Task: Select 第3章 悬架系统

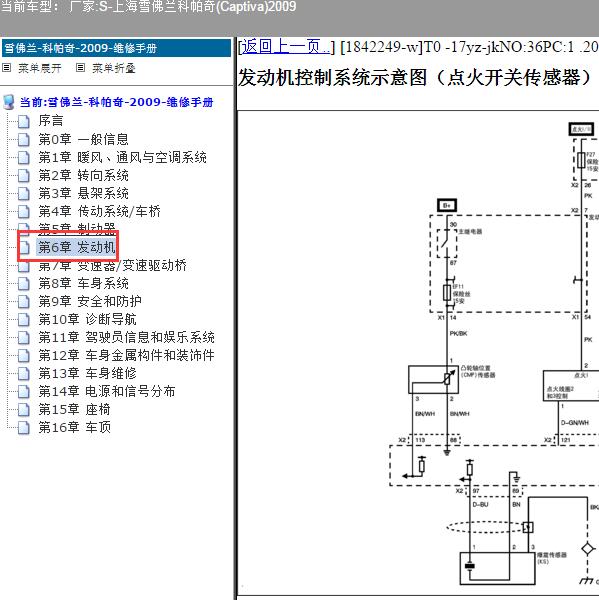Action: [83, 193]
